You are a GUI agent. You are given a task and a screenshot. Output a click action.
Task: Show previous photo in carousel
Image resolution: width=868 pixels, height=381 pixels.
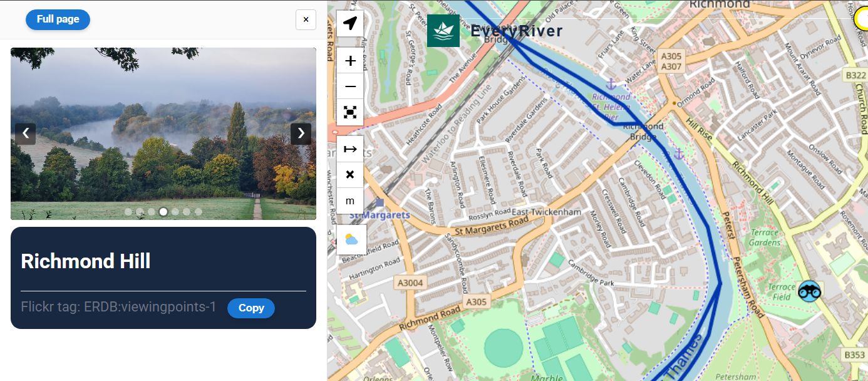coord(26,133)
